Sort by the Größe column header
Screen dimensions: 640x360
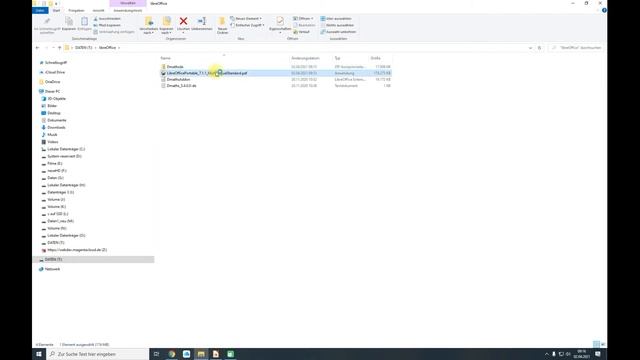(376, 58)
